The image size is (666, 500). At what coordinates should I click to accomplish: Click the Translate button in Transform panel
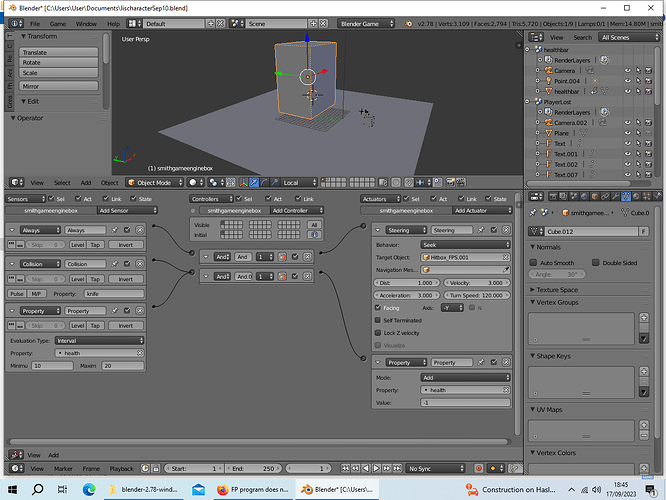(59, 52)
